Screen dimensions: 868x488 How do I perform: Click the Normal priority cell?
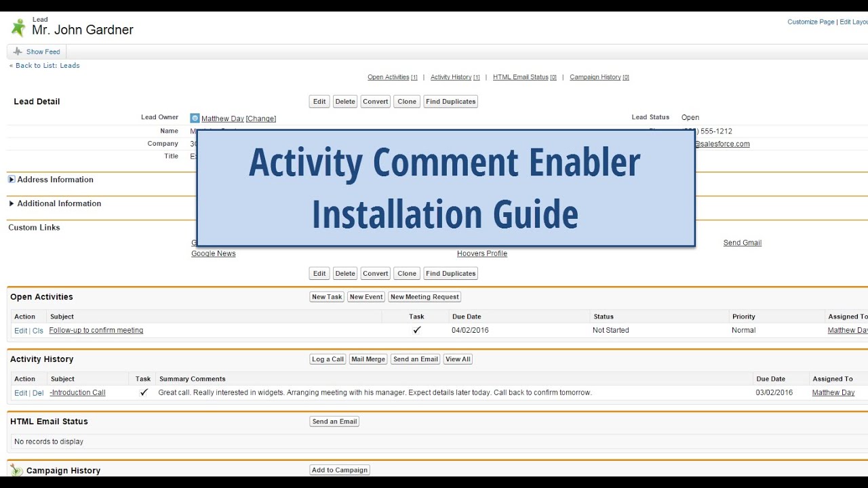(743, 331)
